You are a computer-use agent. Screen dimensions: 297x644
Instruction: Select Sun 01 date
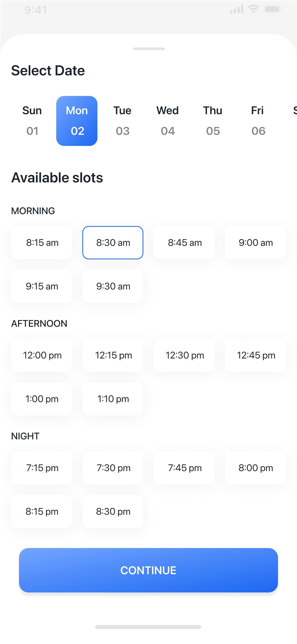pos(32,121)
